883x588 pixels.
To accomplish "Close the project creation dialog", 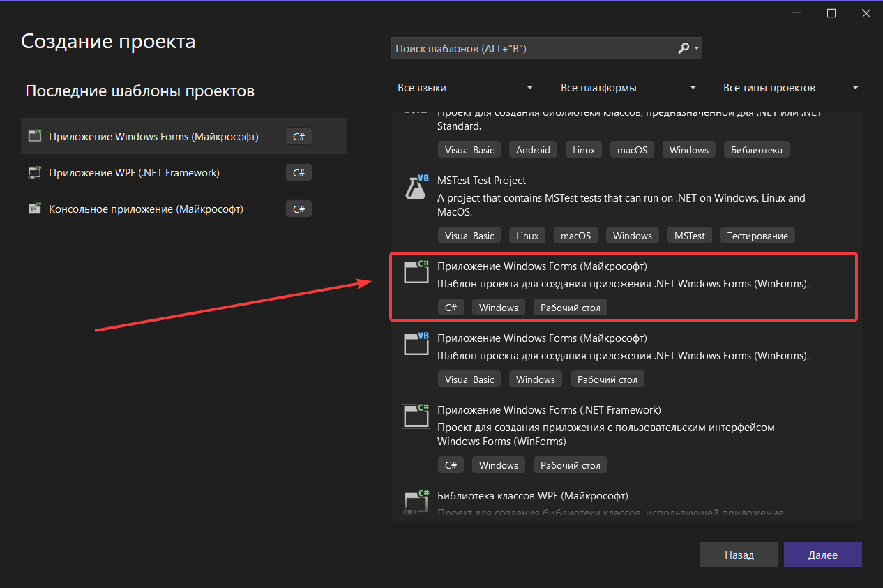I will 865,13.
